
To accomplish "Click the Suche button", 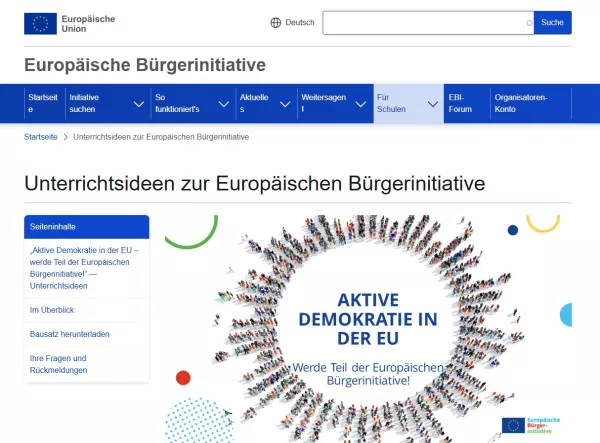I will tap(553, 23).
